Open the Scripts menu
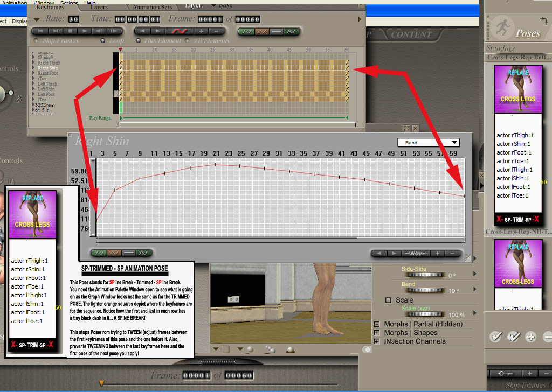552x392 pixels. coord(69,3)
